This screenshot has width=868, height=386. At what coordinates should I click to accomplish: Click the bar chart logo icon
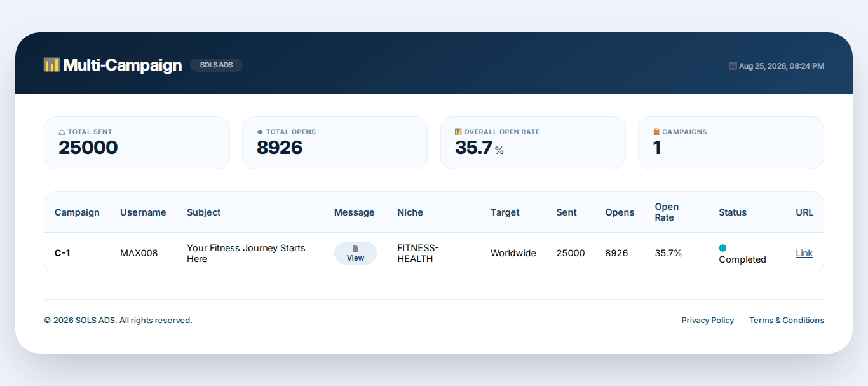click(51, 65)
